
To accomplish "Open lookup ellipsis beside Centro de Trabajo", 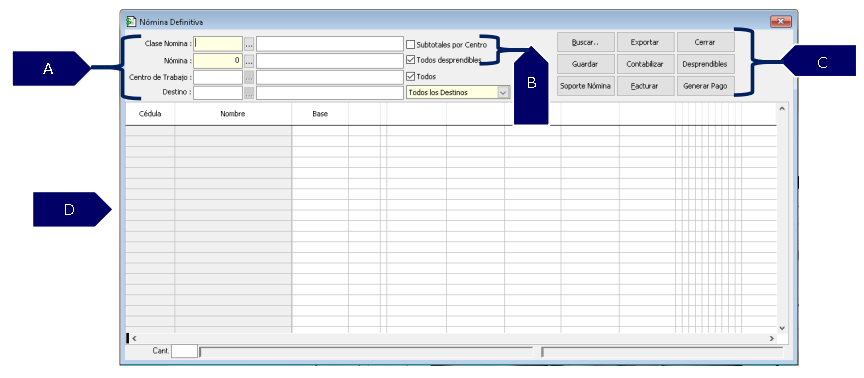I will [x=249, y=77].
